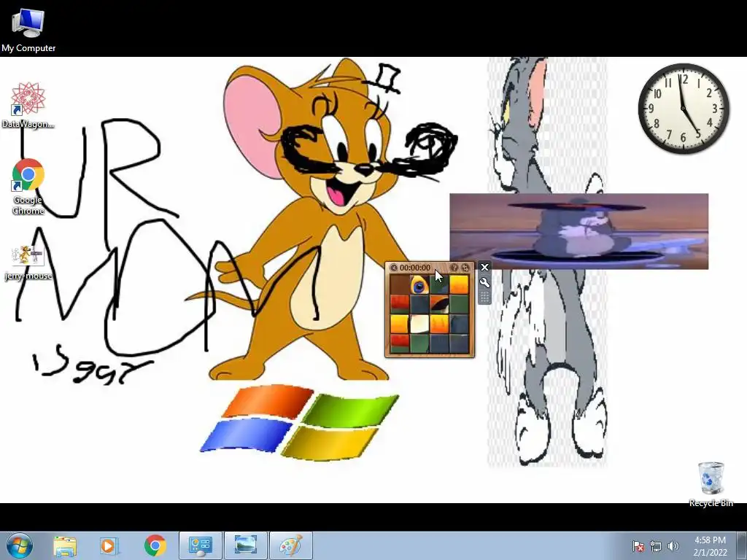This screenshot has width=747, height=560.
Task: Open the My Computer desktop icon
Action: (x=28, y=30)
